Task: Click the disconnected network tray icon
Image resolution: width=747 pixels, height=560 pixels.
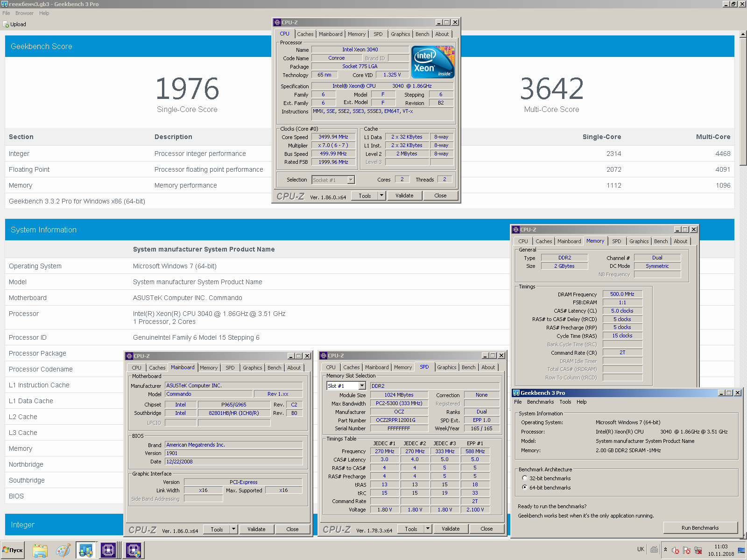Action: click(698, 550)
